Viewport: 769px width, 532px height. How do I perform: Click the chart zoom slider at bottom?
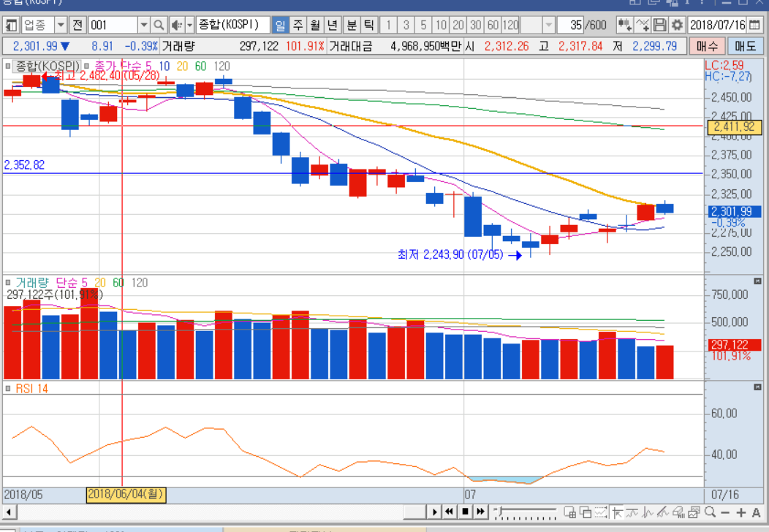click(x=525, y=512)
